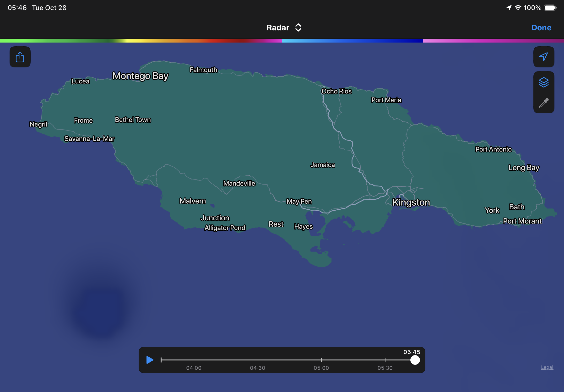The height and width of the screenshot is (392, 564).
Task: Open the Legal link
Action: (x=547, y=367)
